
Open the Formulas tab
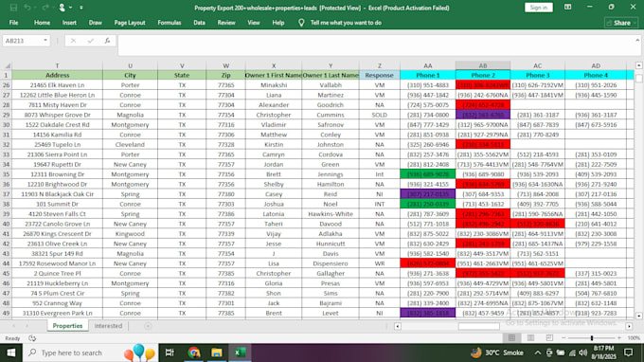(x=170, y=23)
